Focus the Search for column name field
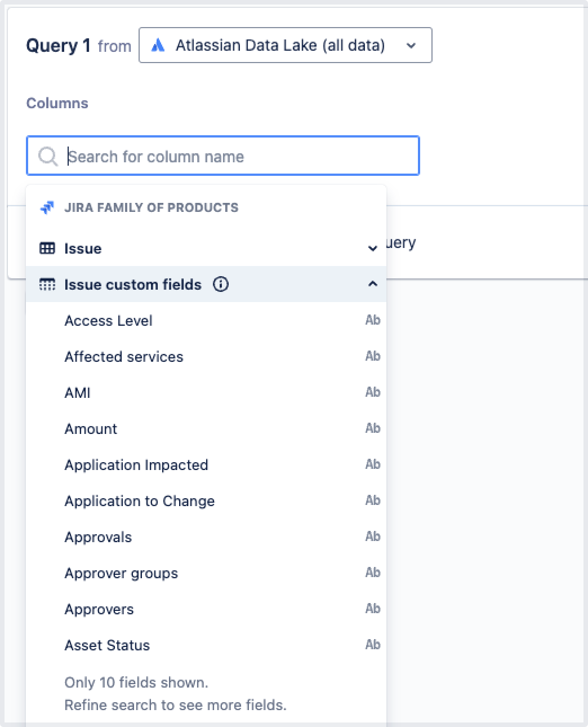The height and width of the screenshot is (727, 588). coord(237,156)
